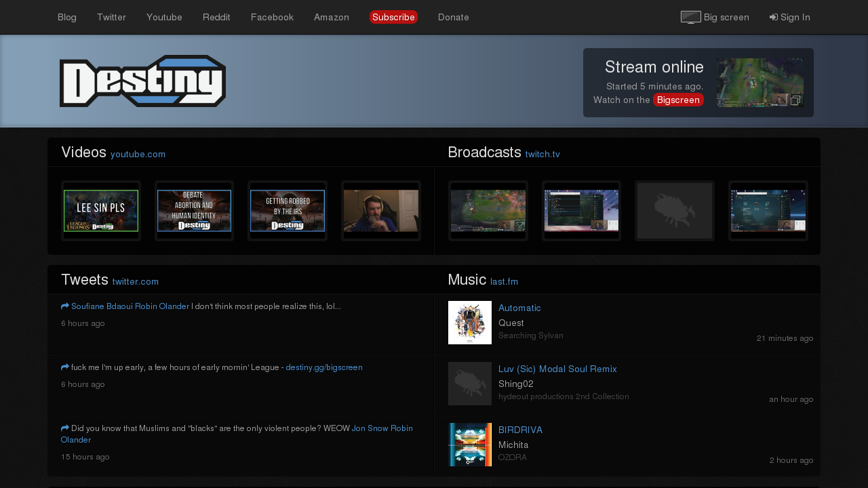Open the BIRDRIVA track link

(x=520, y=430)
